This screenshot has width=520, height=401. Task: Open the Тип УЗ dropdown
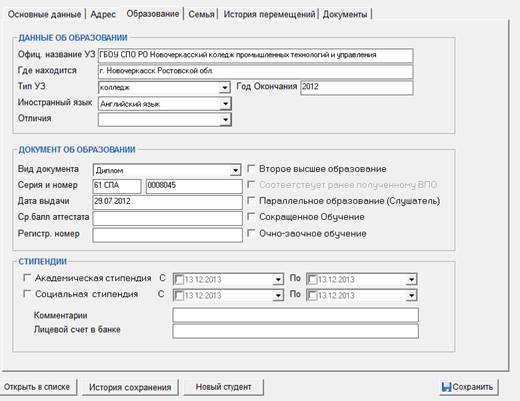tap(225, 88)
